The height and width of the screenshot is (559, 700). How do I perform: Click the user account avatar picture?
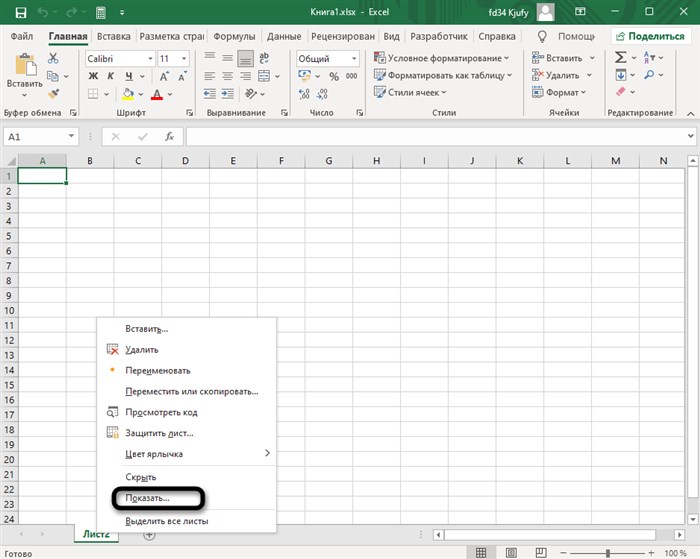pos(546,12)
